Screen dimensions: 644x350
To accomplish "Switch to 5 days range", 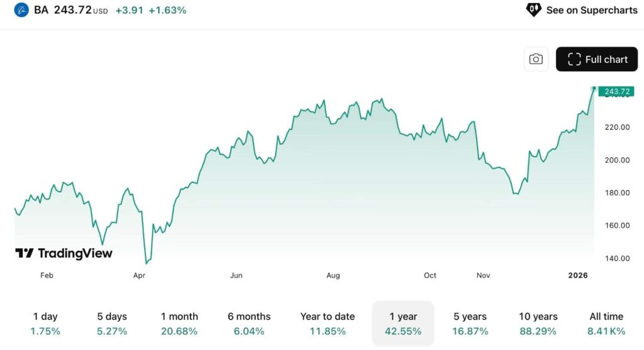I will point(112,324).
